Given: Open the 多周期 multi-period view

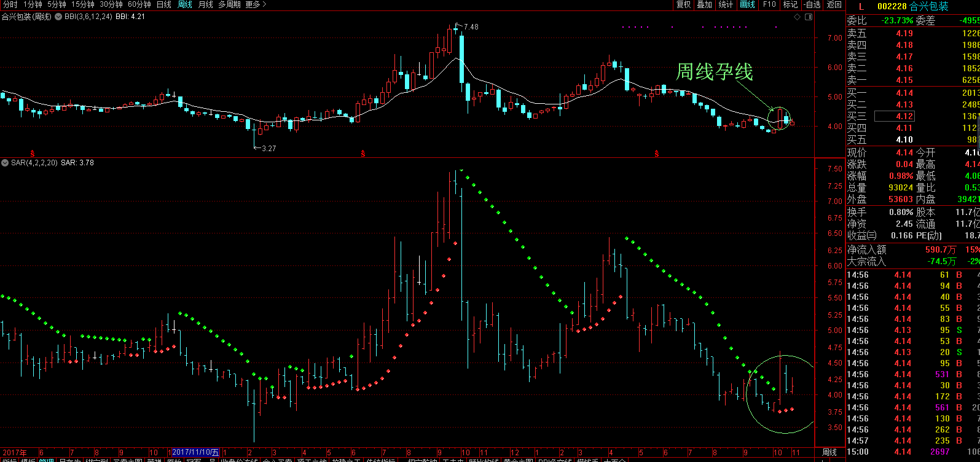Looking at the screenshot, I should tap(229, 4).
